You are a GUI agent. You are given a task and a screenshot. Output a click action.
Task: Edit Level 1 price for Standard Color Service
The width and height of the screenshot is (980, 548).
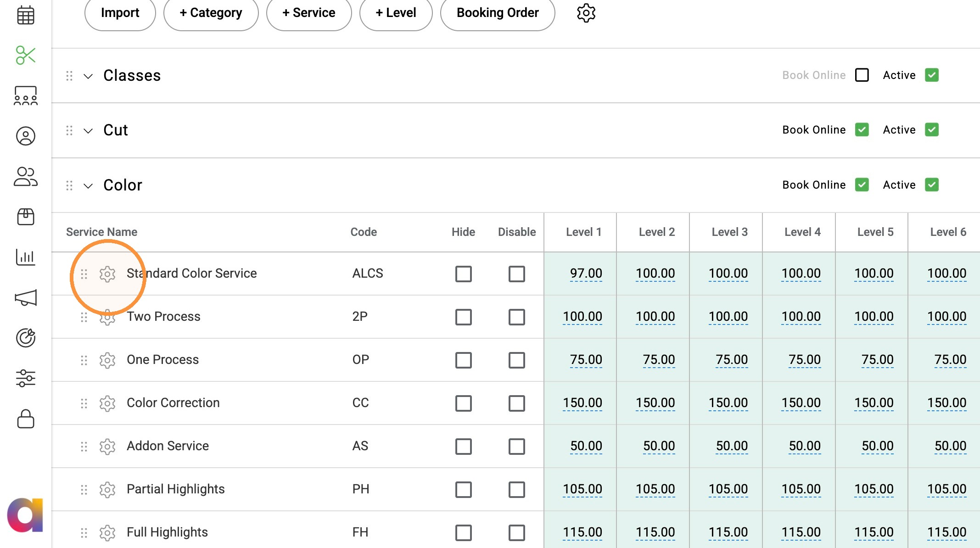click(586, 274)
